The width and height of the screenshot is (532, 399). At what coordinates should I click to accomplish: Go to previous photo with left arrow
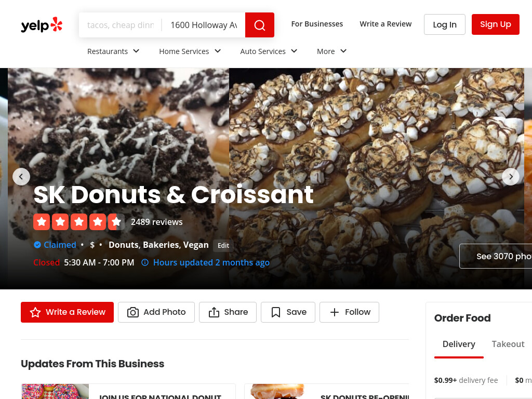click(21, 177)
